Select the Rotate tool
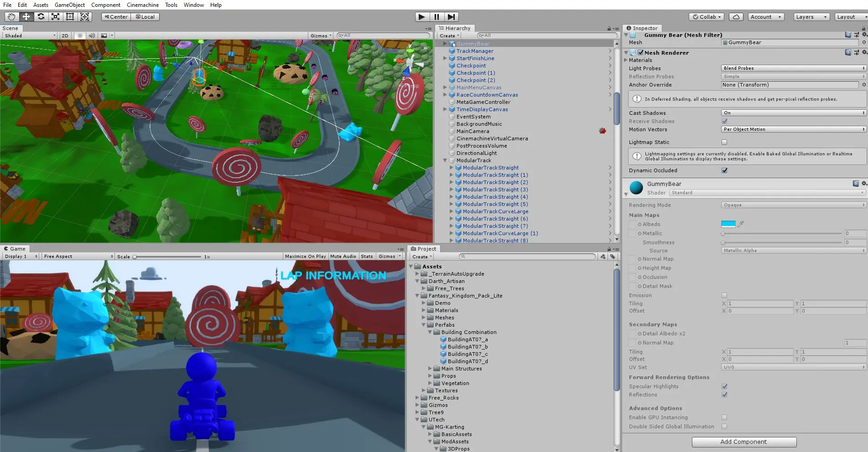 point(41,17)
